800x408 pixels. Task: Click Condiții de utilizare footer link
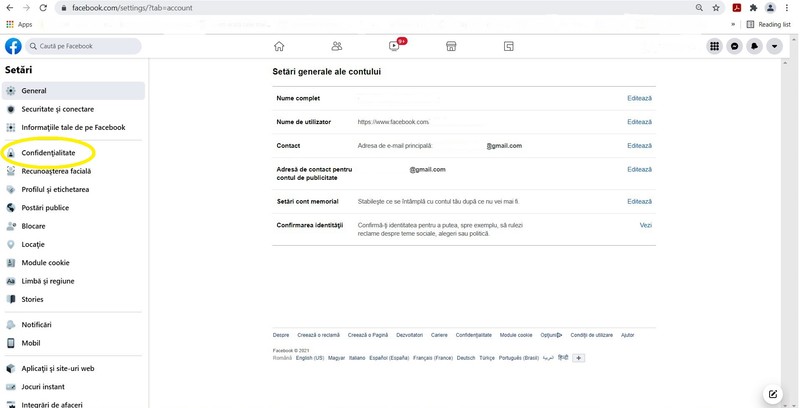(592, 335)
